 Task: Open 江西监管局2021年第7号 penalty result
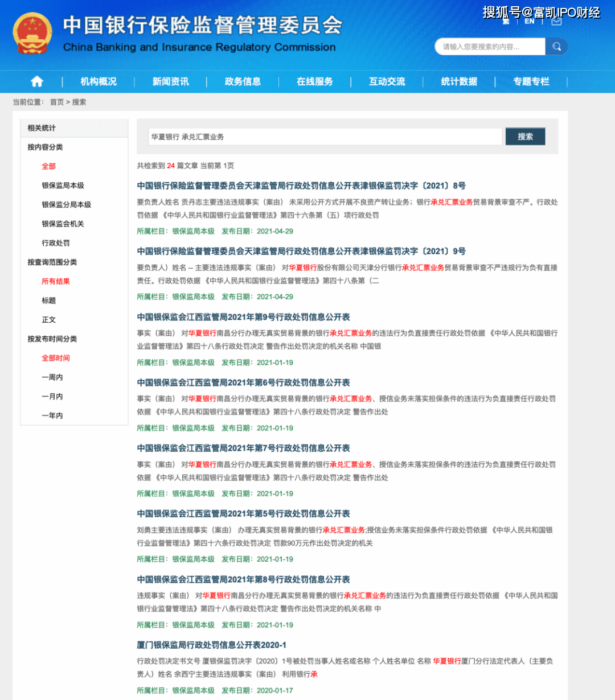click(243, 448)
